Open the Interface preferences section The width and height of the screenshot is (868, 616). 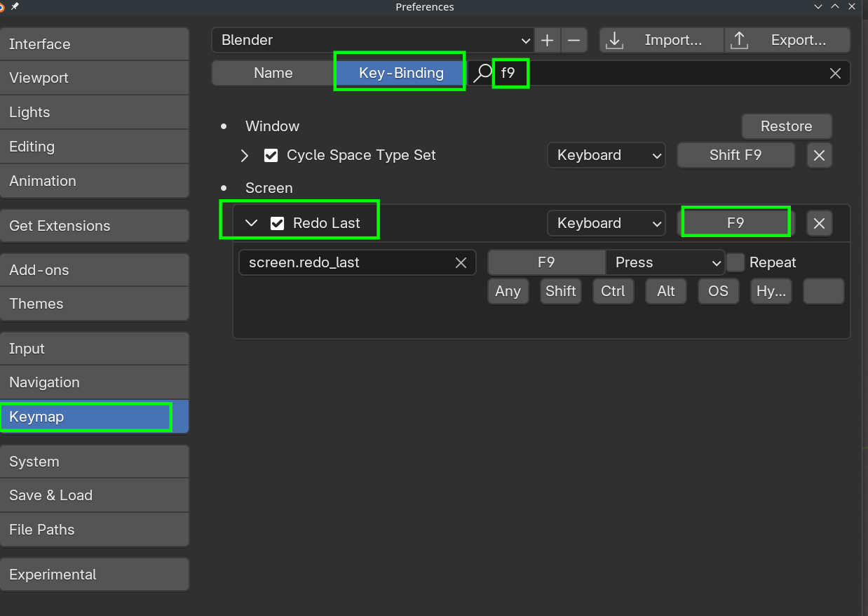pos(94,44)
